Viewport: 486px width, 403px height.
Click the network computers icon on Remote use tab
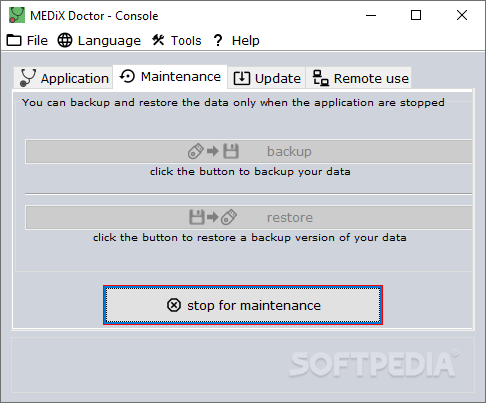pos(321,78)
